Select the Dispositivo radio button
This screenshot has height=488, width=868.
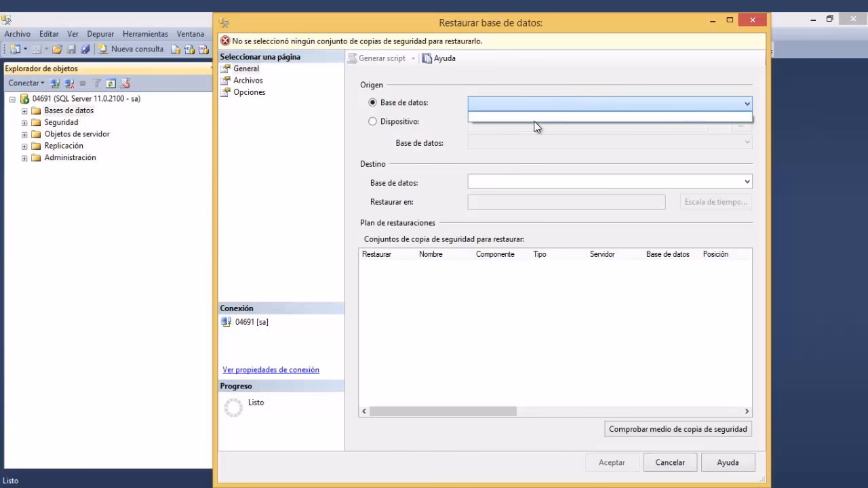click(x=372, y=121)
